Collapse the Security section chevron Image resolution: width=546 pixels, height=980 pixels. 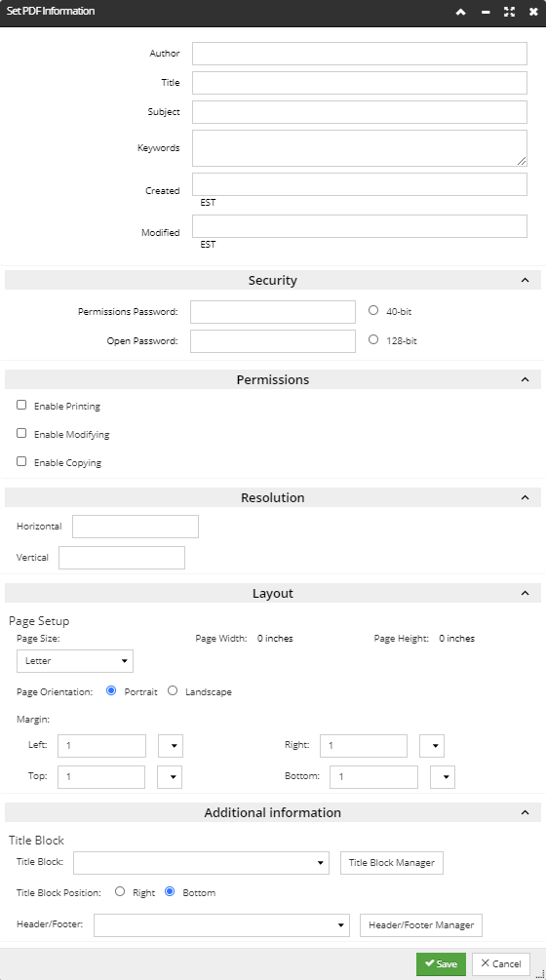[x=525, y=280]
